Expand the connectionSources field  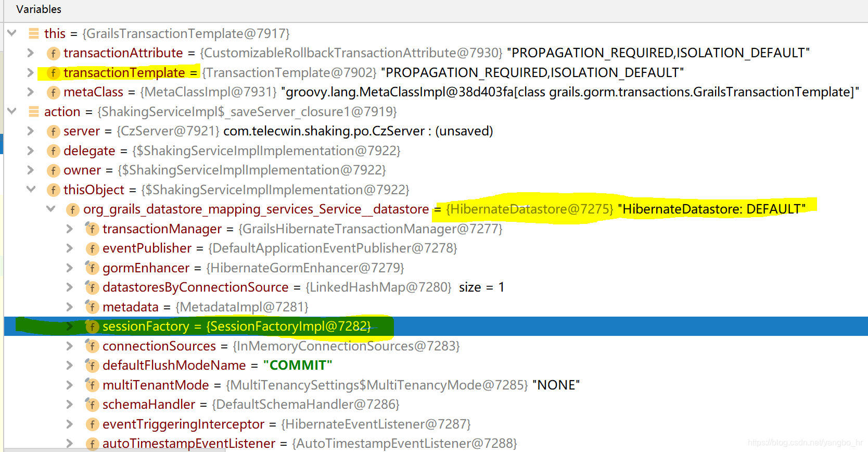[70, 346]
